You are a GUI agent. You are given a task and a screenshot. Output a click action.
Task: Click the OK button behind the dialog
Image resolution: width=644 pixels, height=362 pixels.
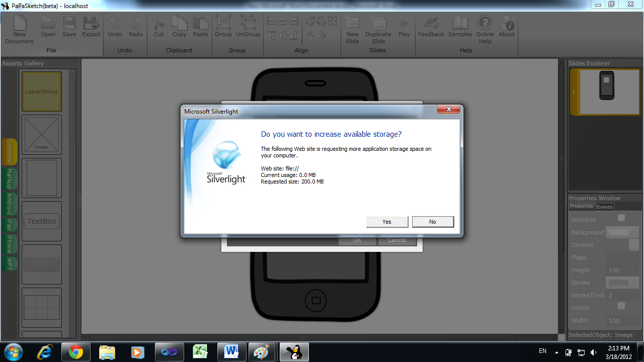[357, 240]
